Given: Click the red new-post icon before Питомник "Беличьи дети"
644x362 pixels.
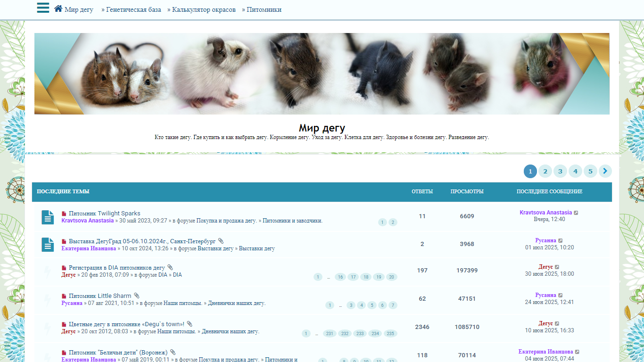Looking at the screenshot, I should tap(64, 353).
